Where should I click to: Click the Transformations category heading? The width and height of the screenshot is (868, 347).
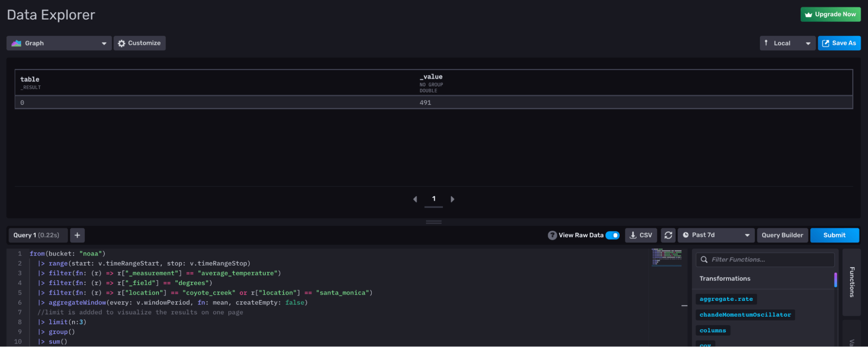(x=725, y=278)
